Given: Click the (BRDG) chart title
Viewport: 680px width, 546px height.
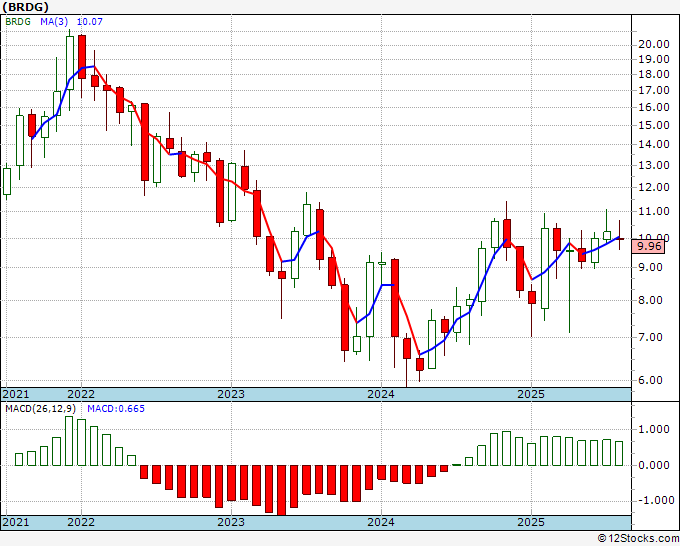Looking at the screenshot, I should point(25,7).
